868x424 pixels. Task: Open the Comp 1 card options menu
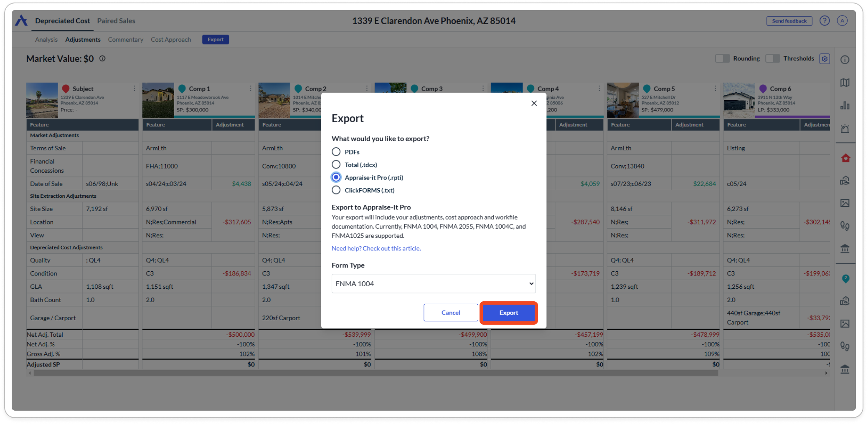(x=251, y=88)
